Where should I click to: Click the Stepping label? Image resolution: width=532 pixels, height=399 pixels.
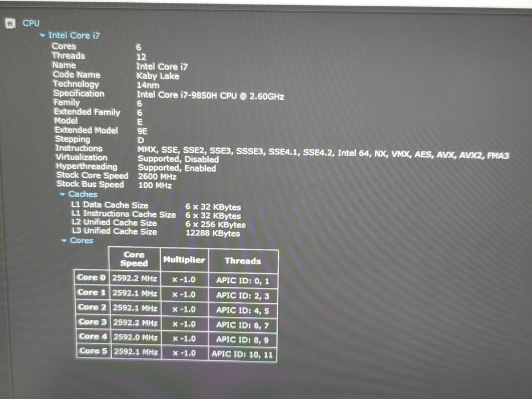72,139
